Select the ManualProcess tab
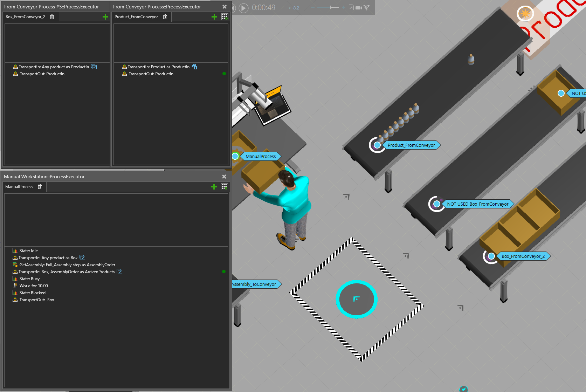 coord(19,187)
